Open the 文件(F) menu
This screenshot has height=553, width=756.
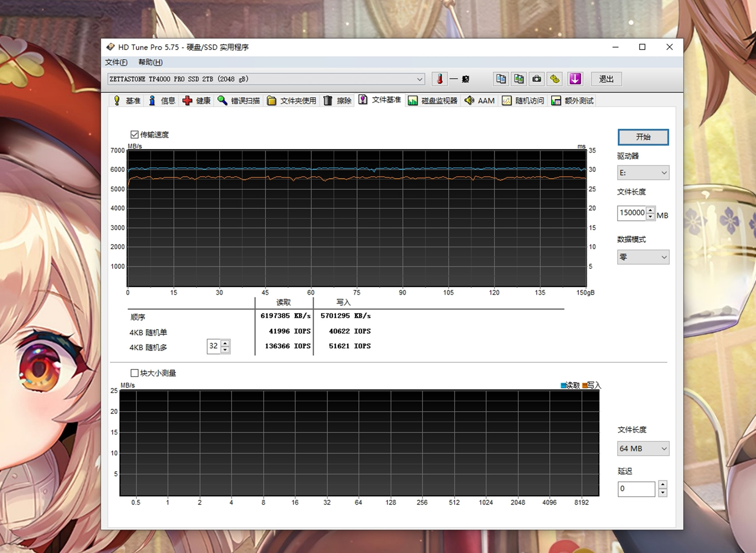pos(116,62)
